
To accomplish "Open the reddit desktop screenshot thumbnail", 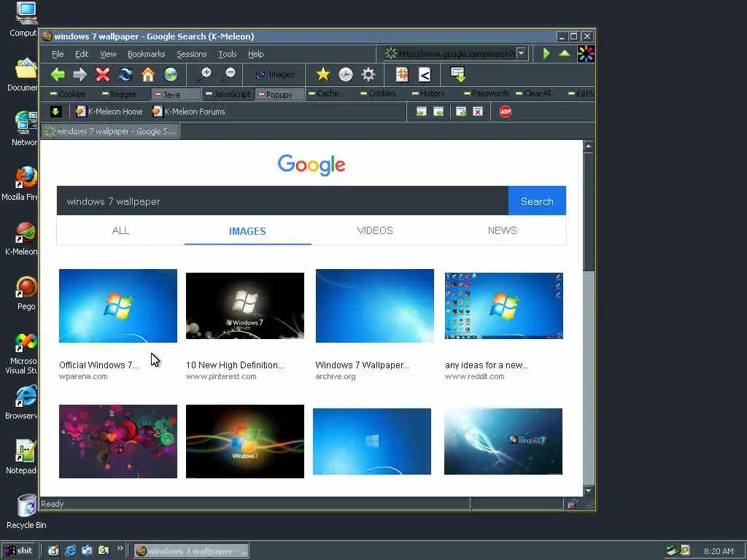I will point(503,306).
